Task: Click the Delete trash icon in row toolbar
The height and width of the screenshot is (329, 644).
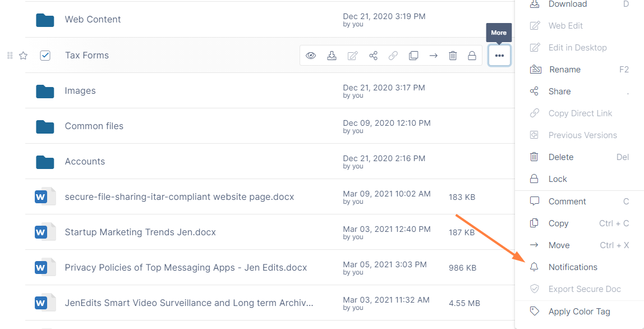Action: [453, 56]
